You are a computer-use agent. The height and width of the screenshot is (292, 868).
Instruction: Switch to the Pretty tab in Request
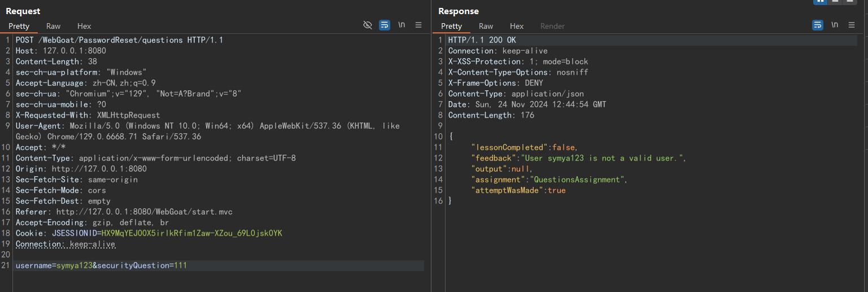(x=19, y=26)
